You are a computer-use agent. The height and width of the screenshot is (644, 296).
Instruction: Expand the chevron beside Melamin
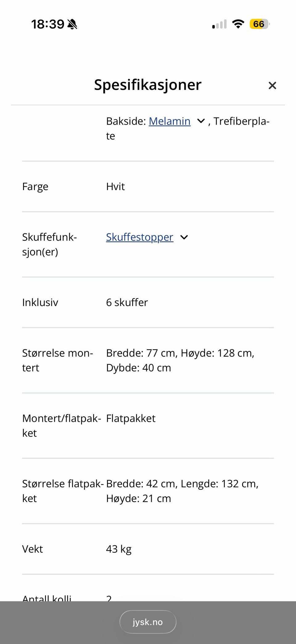(x=201, y=121)
